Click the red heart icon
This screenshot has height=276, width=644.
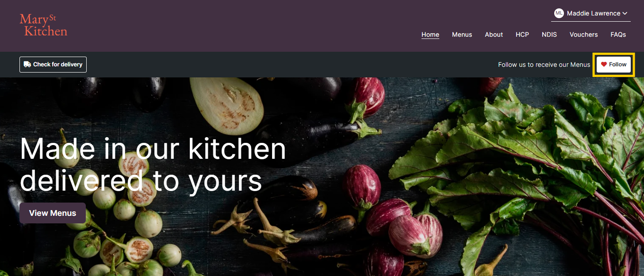tap(604, 65)
